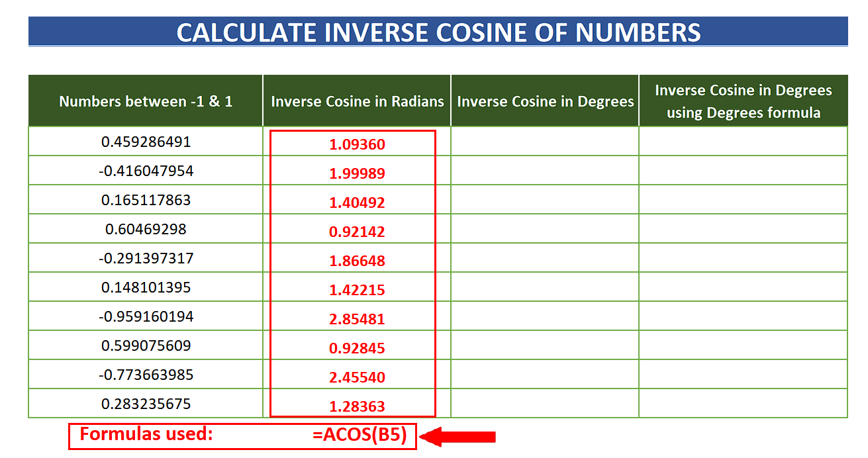Click the cell containing 0.459286491
This screenshot has width=868, height=458.
point(145,141)
